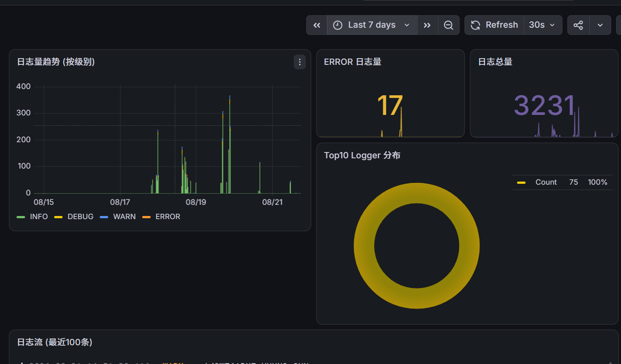Click the orange ERROR legend color swatch
Viewport: 621px width, 364px height.
click(146, 217)
